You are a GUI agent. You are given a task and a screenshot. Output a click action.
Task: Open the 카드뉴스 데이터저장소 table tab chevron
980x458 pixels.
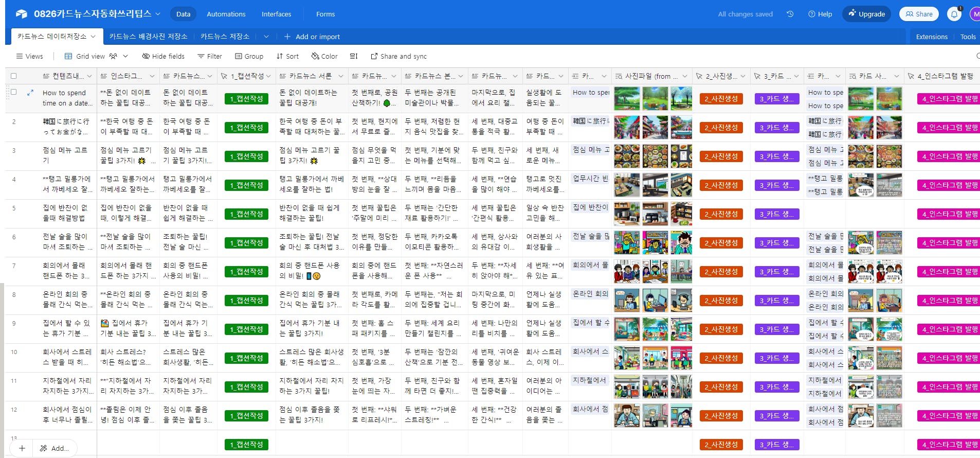[93, 37]
